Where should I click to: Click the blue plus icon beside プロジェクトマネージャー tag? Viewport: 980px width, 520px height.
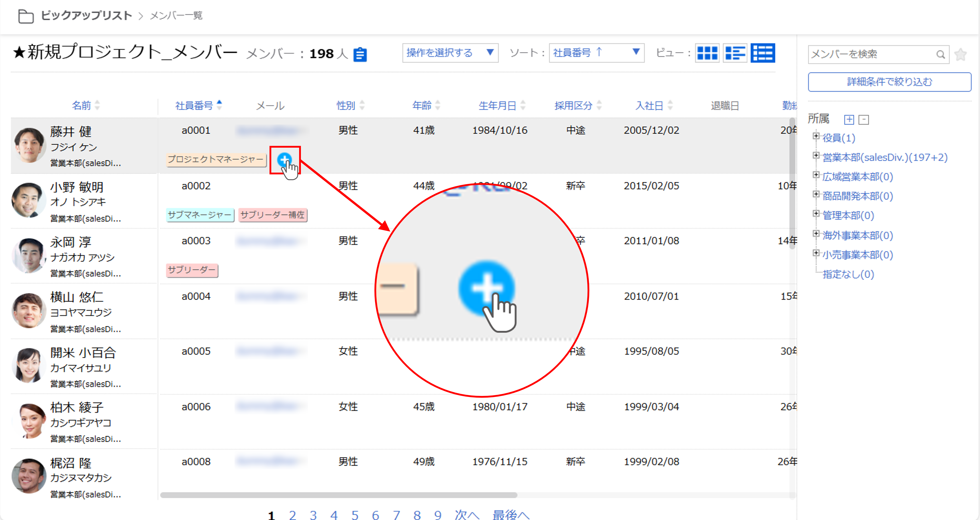(x=284, y=159)
